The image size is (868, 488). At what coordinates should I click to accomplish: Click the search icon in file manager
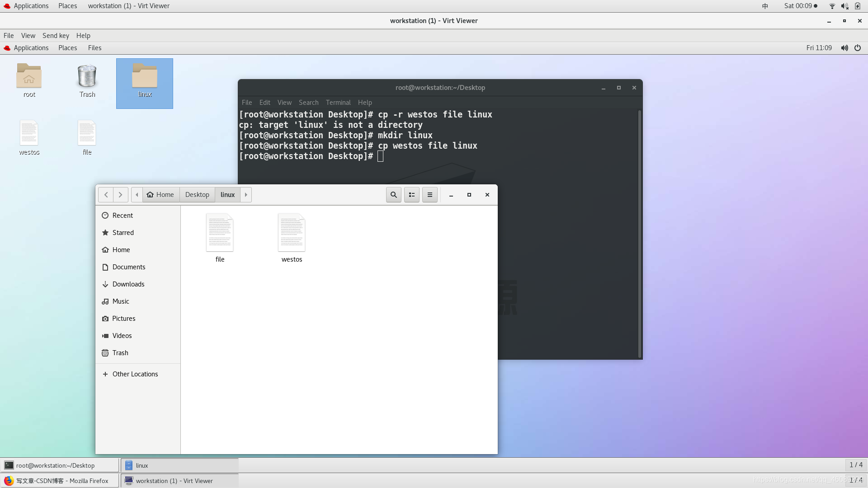[393, 194]
